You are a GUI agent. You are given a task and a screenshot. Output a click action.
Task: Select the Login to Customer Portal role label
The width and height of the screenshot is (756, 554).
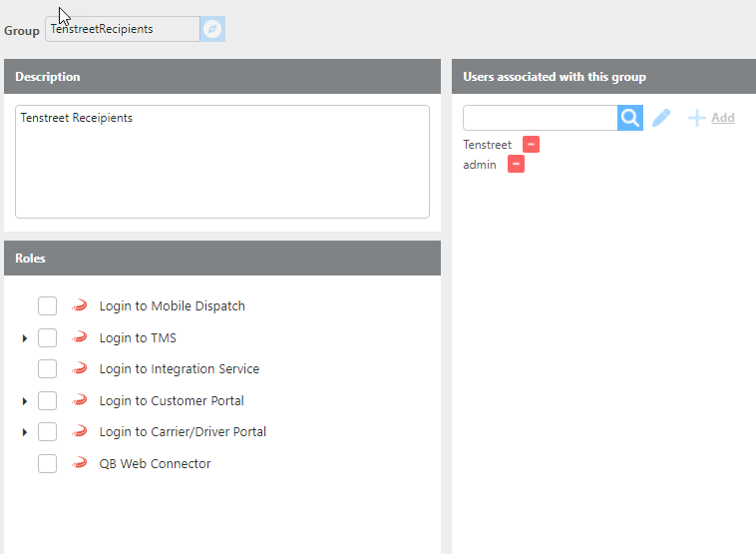(x=172, y=401)
